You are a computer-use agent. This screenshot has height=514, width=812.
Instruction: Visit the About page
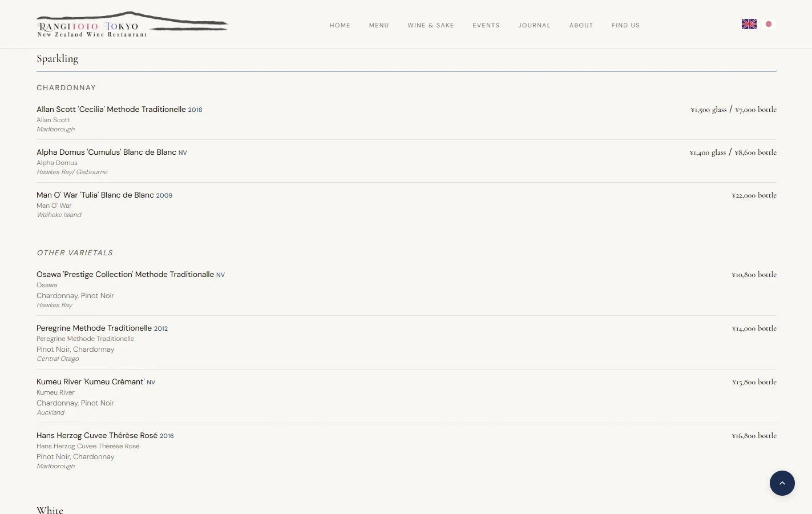tap(581, 25)
